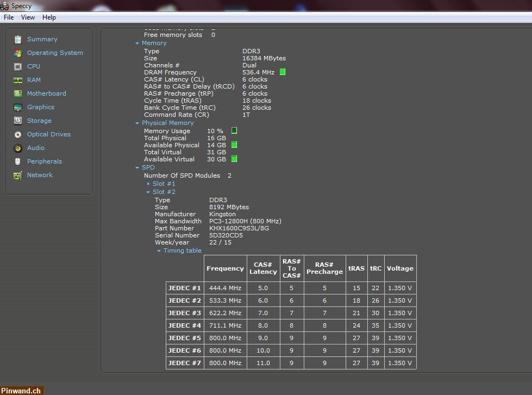
Task: Open the Motherboard section via its icon
Action: pos(18,93)
